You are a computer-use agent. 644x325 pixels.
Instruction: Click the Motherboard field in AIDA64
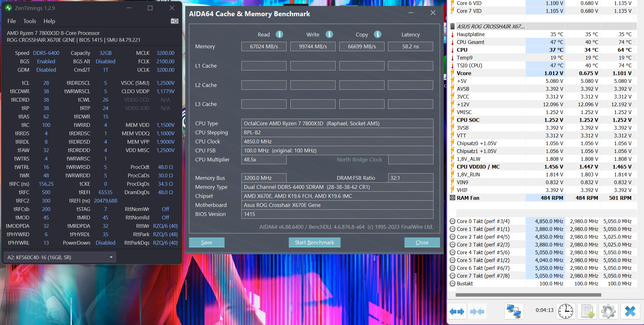(337, 205)
